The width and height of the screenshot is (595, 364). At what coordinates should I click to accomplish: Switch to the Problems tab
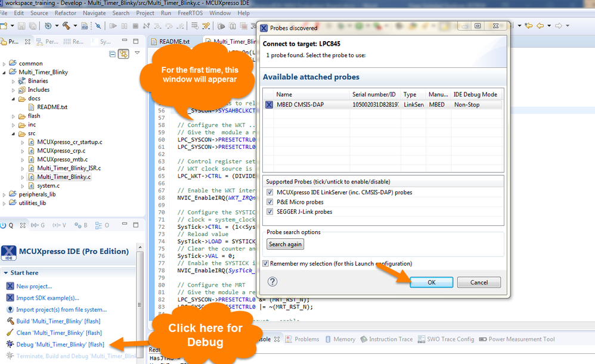tap(302, 340)
